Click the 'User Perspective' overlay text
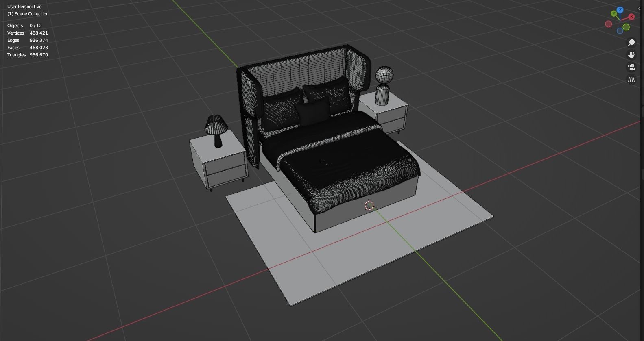The image size is (644, 341). click(x=24, y=7)
